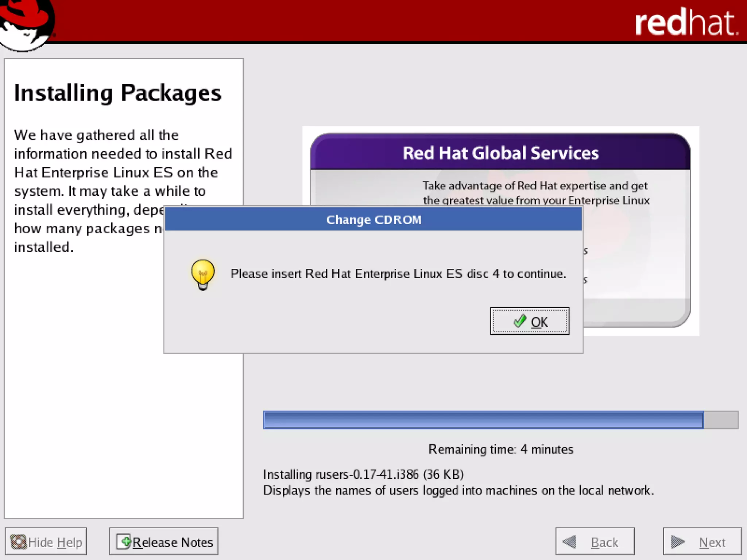Click the Remaining time label
Screen dimensions: 747x560
click(x=500, y=449)
